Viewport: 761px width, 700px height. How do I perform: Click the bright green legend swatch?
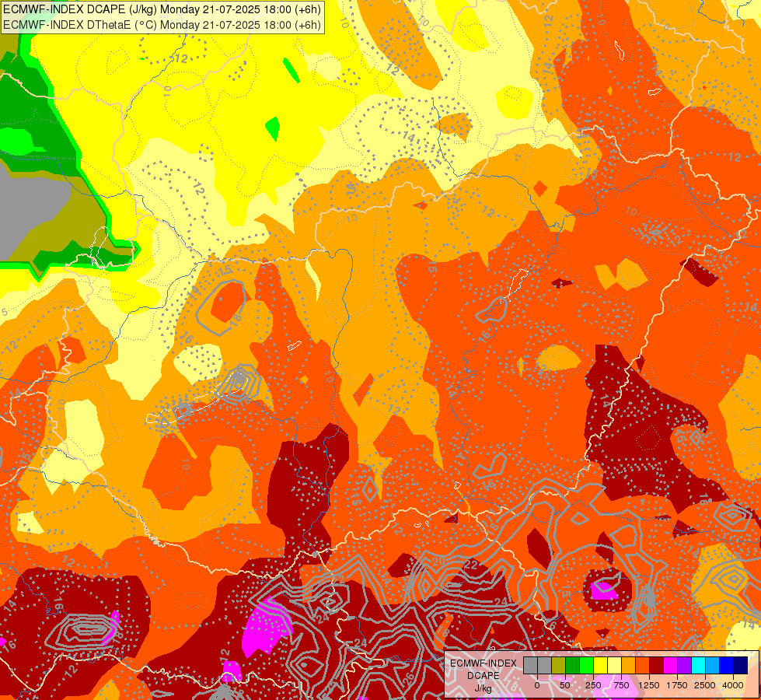coord(587,665)
